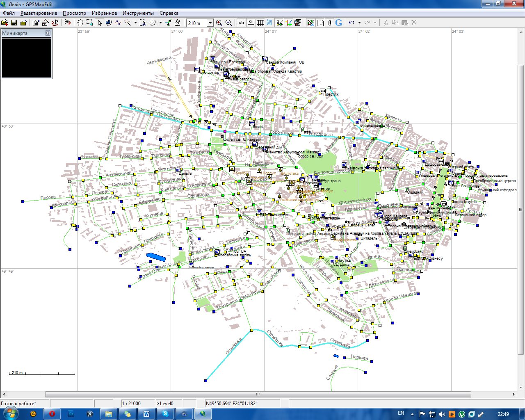Expand the Transform tool dropdown arrow
The height and width of the screenshot is (420, 525).
160,23
